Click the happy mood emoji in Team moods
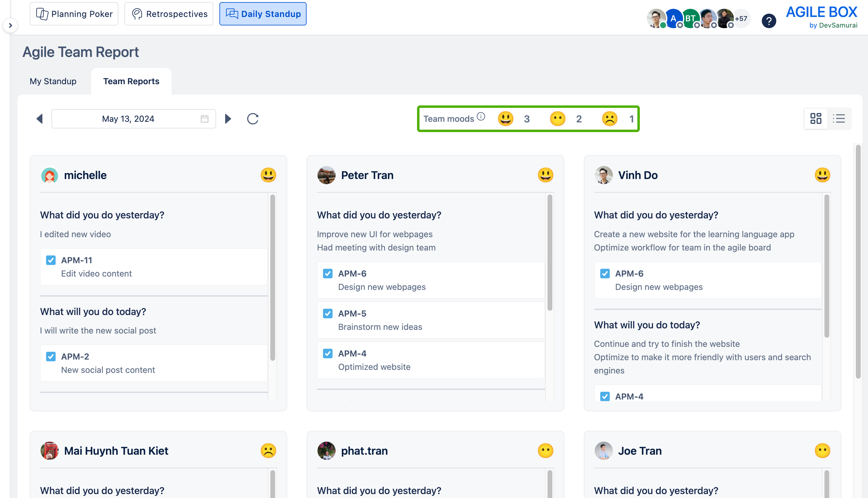 pyautogui.click(x=505, y=119)
